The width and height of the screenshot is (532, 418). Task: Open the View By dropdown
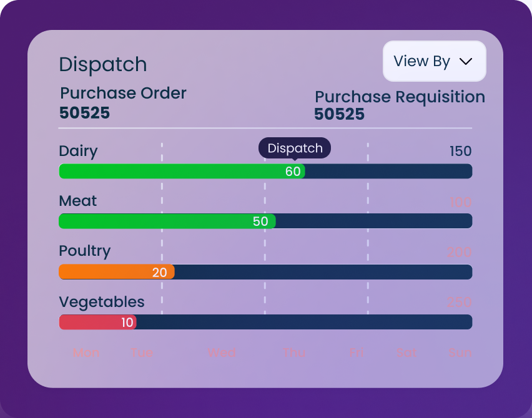pos(433,61)
